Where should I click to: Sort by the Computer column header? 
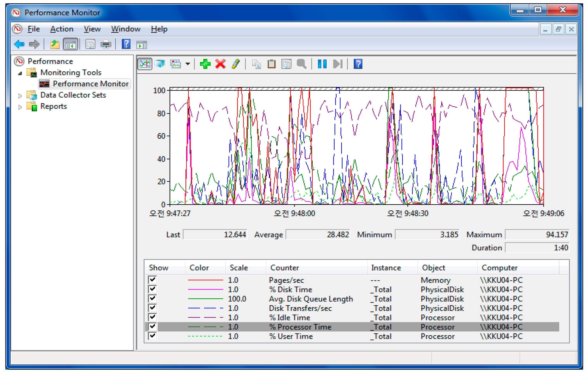pos(518,268)
